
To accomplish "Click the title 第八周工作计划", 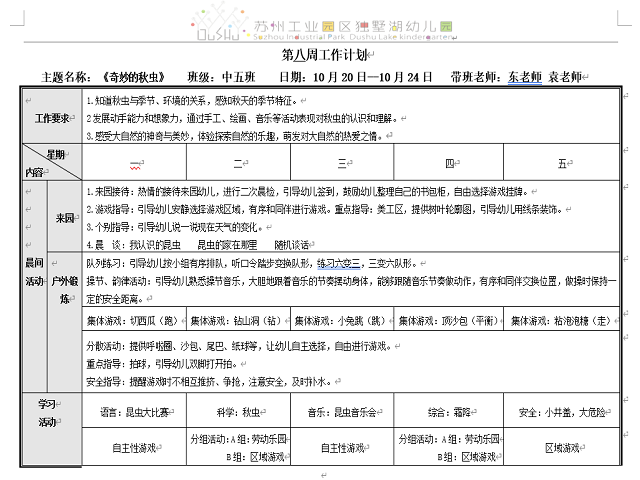I will pos(320,56).
